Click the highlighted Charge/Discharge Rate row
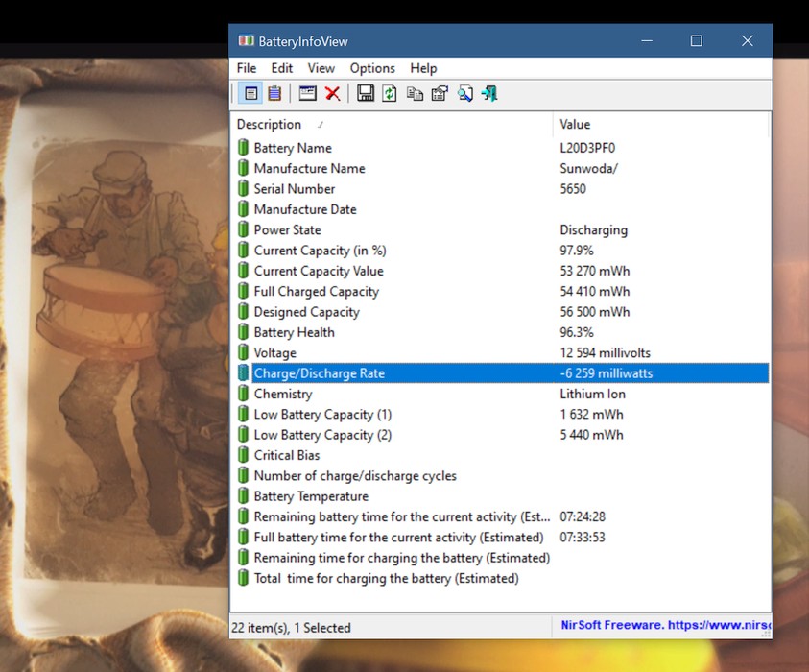 coord(502,373)
